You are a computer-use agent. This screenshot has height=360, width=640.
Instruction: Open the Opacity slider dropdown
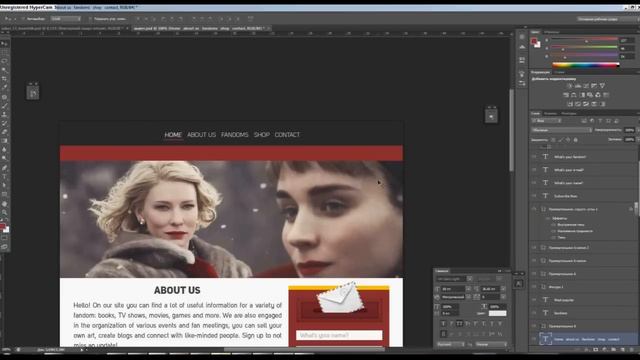[x=637, y=130]
